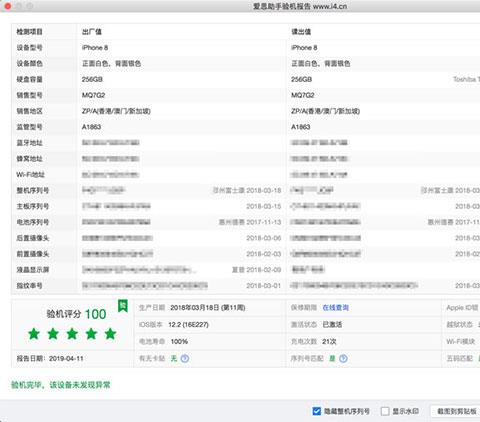Image resolution: width=480 pixels, height=422 pixels.
Task: Select the 设备型号 row label
Action: click(29, 48)
